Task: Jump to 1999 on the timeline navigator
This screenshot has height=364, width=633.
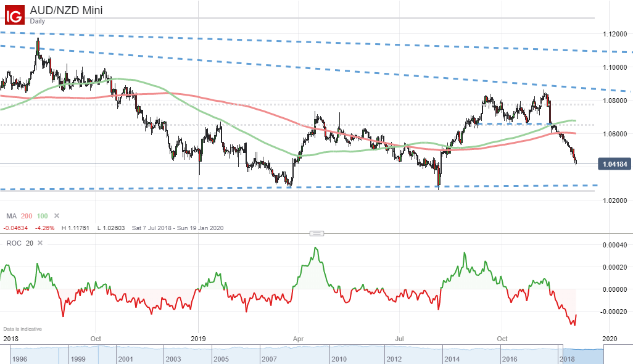Action: point(78,358)
